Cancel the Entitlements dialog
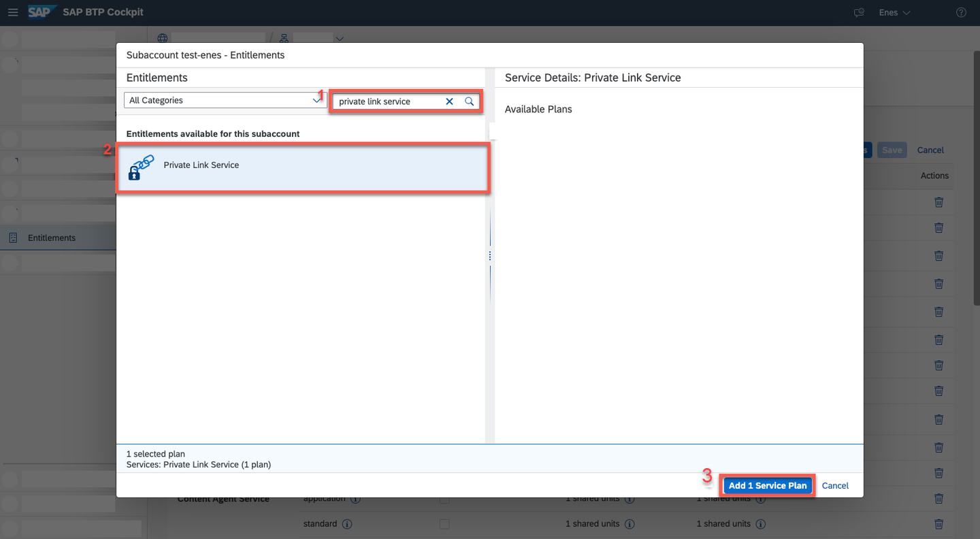Screen dimensions: 980x539 click(835, 485)
